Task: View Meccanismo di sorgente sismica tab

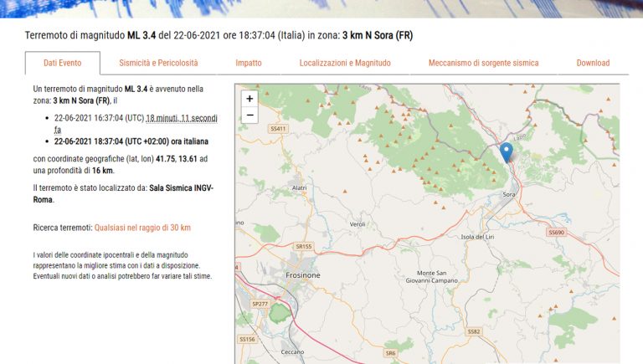Action: pos(483,63)
